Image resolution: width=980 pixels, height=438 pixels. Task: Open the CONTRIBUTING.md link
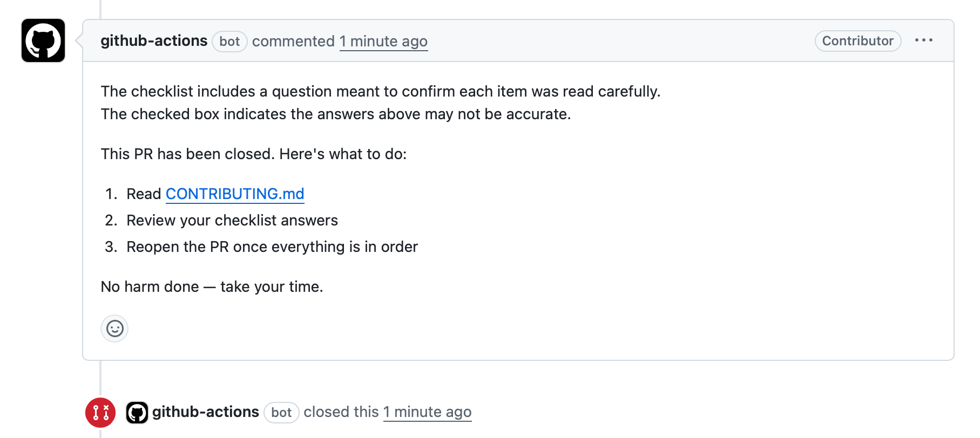pos(235,194)
